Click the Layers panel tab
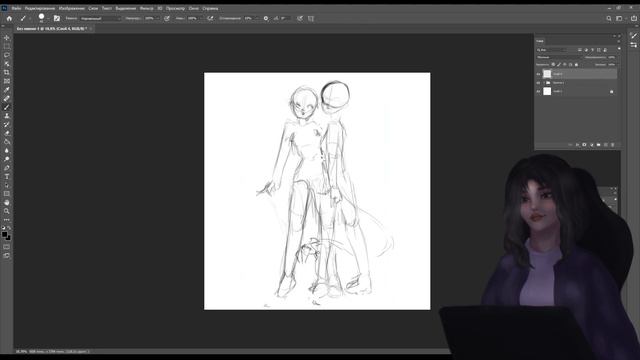Viewport: 640px width, 360px height. 540,41
